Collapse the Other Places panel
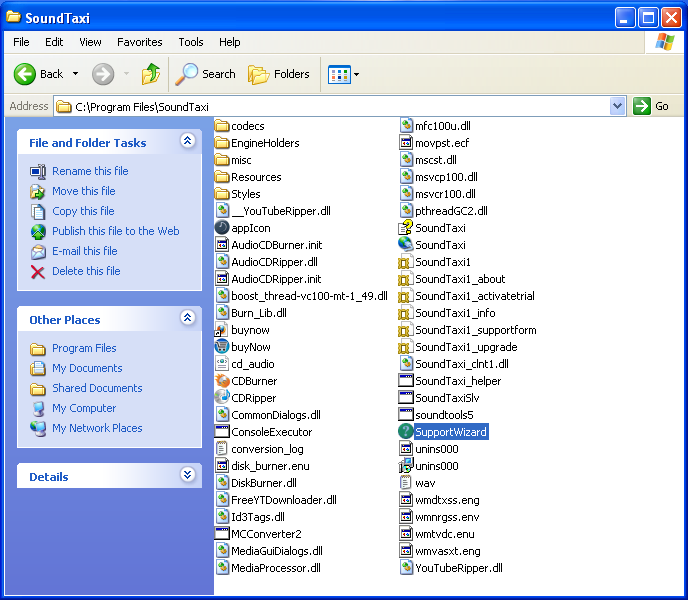This screenshot has width=688, height=600. pos(188,317)
